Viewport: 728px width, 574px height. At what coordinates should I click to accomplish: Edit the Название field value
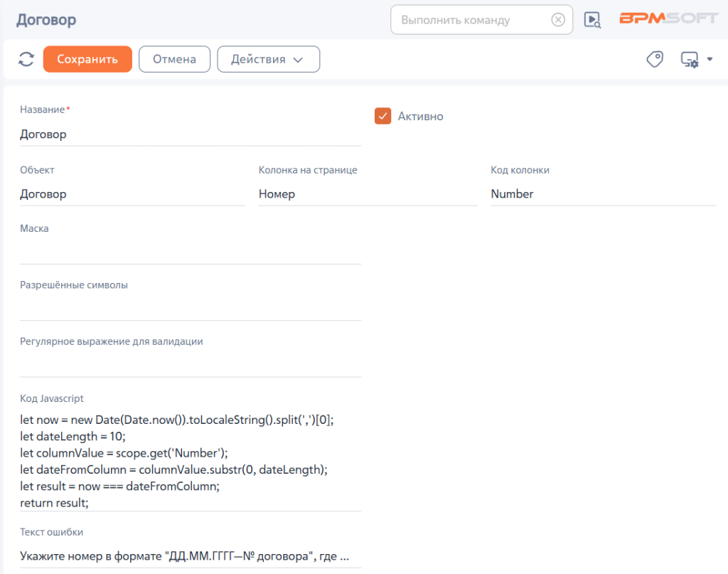click(191, 134)
